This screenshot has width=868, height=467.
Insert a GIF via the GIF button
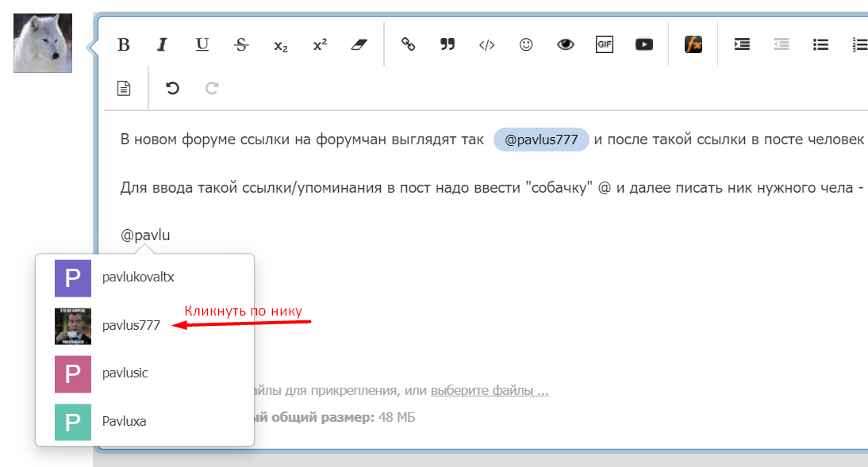[x=605, y=44]
